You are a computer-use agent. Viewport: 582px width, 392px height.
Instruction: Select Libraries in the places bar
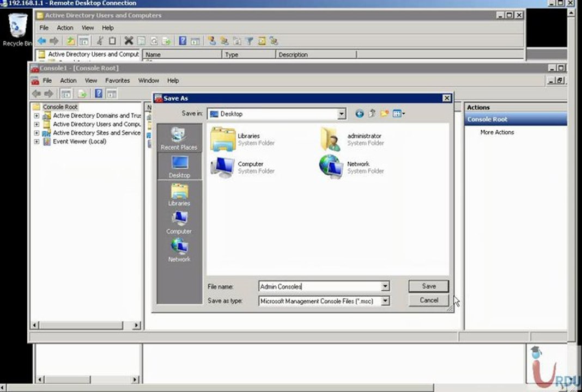pyautogui.click(x=179, y=194)
